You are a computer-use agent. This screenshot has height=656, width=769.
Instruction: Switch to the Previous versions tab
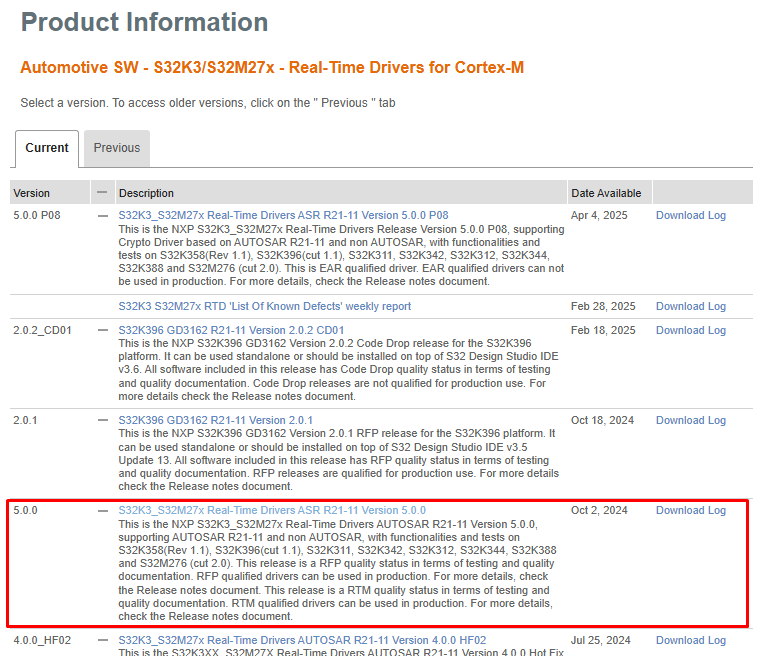(117, 148)
